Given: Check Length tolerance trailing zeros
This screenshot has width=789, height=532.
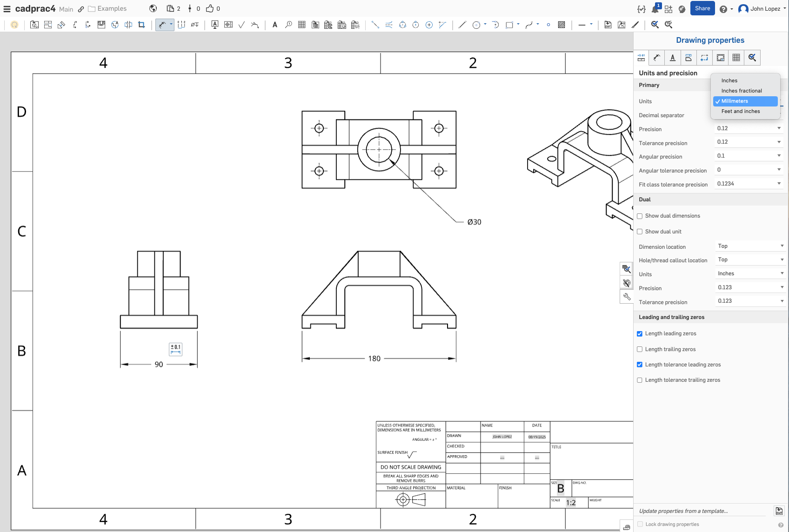Looking at the screenshot, I should (x=640, y=380).
